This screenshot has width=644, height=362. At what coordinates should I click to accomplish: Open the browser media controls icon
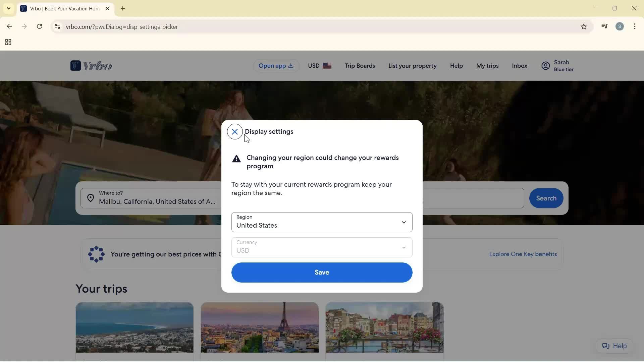pyautogui.click(x=604, y=26)
